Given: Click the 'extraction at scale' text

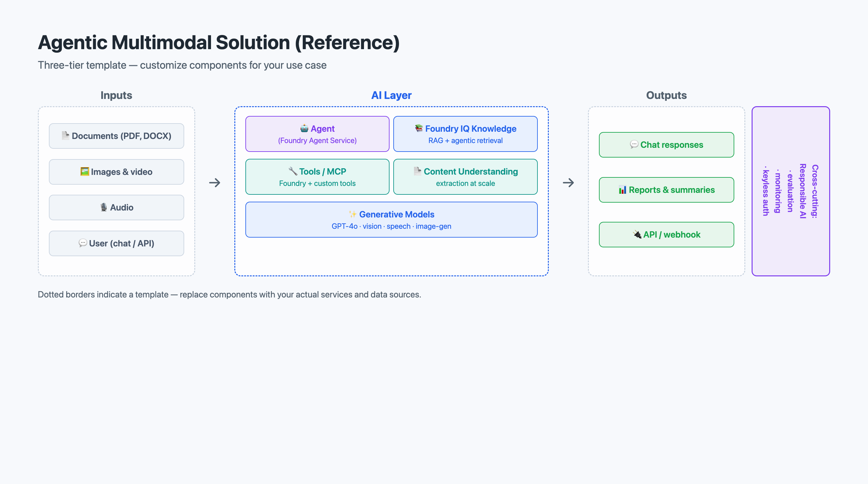Looking at the screenshot, I should (465, 183).
